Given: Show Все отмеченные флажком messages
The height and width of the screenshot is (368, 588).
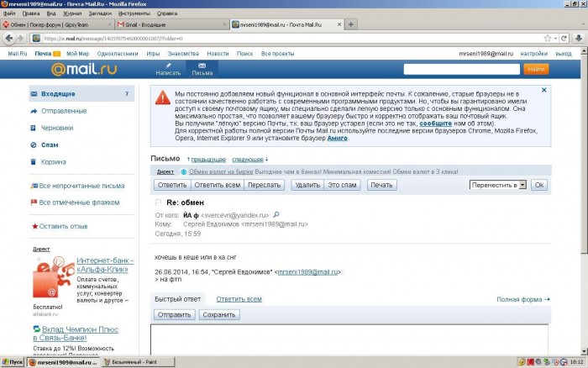Looking at the screenshot, I should 79,202.
